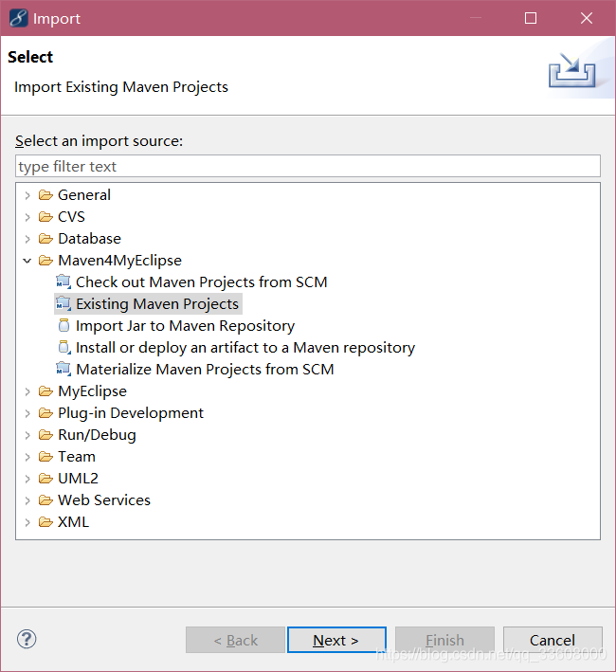
Task: Click the Next button
Action: 336,640
